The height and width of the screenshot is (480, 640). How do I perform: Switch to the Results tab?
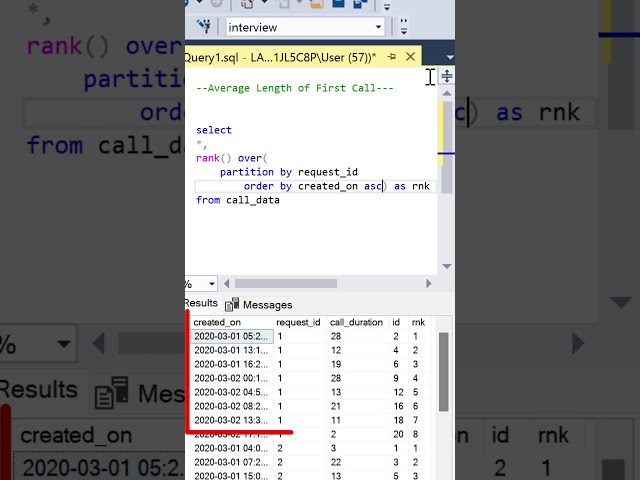coord(201,303)
